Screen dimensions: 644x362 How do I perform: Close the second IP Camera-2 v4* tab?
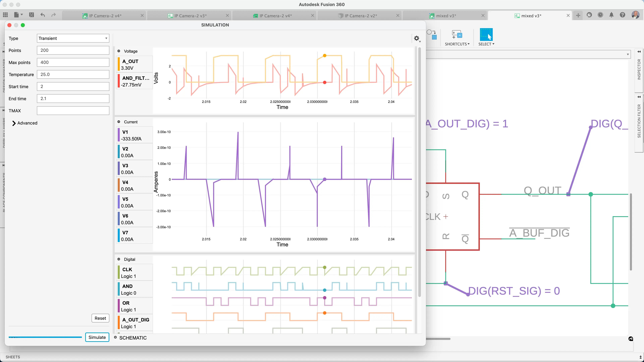tap(312, 15)
